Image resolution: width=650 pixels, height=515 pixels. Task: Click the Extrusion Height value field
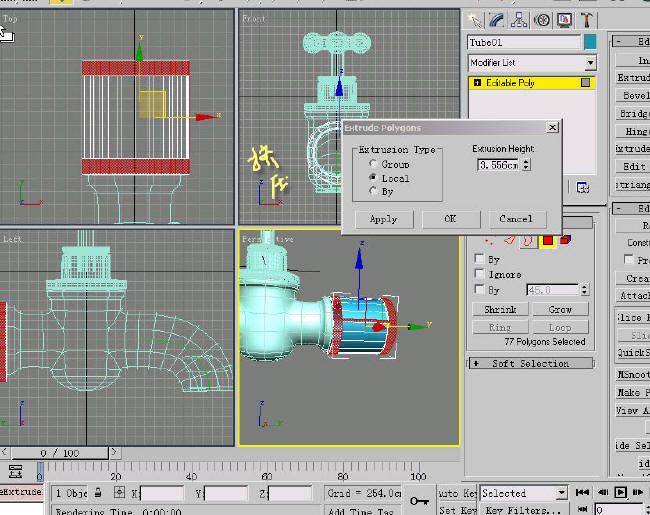coord(499,165)
